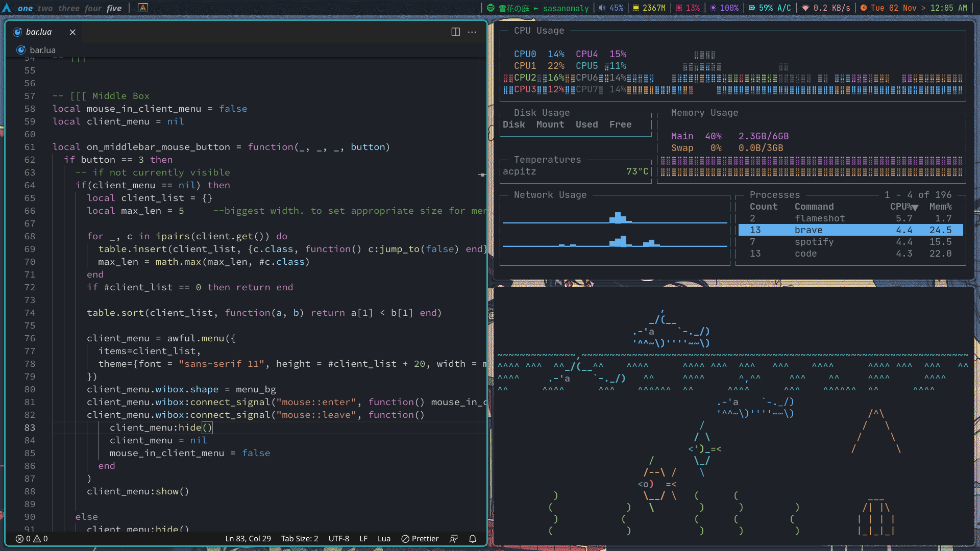Screen dimensions: 980x551
Task: Click the '-- [[ Middle Box' comment on line 57
Action: [101, 96]
